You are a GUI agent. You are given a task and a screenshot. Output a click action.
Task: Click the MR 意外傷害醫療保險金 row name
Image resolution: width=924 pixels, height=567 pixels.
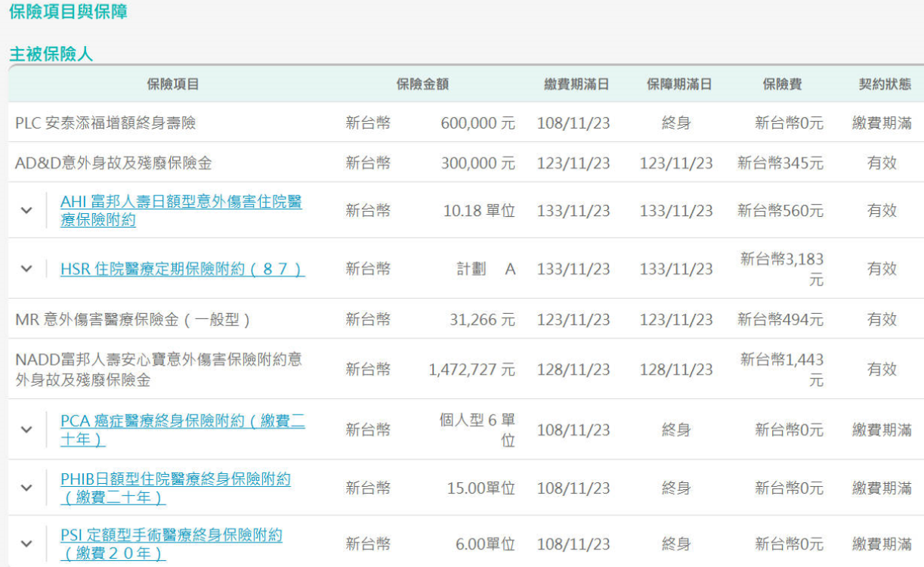(133, 319)
